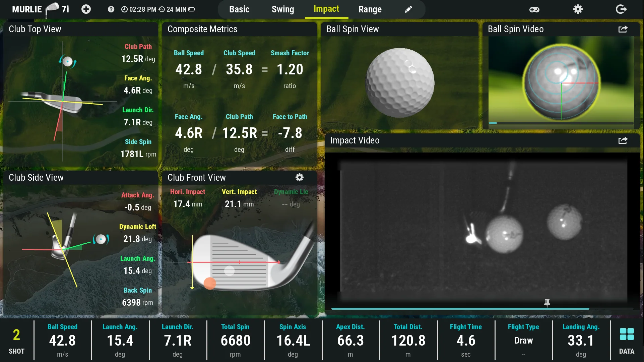The width and height of the screenshot is (644, 362).
Task: Switch to the Swing tab
Action: point(283,9)
